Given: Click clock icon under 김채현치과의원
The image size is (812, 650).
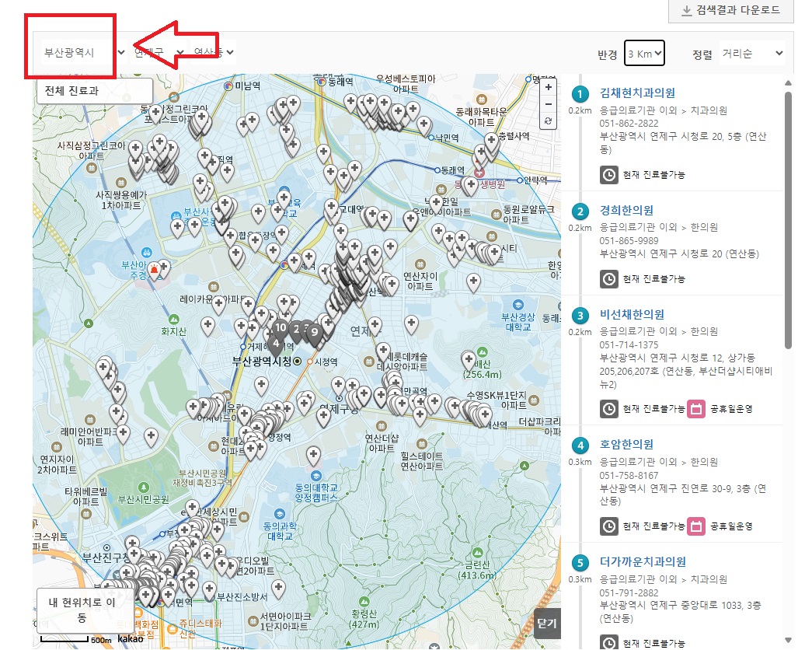Looking at the screenshot, I should click(x=609, y=175).
